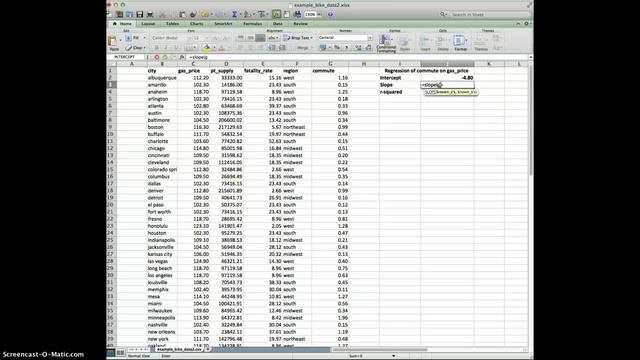Viewport: 640px width, 360px height.
Task: Click the Save floppy disk icon
Action: (x=140, y=15)
